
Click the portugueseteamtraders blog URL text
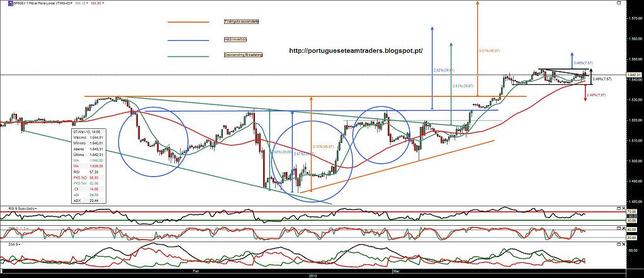coord(356,50)
